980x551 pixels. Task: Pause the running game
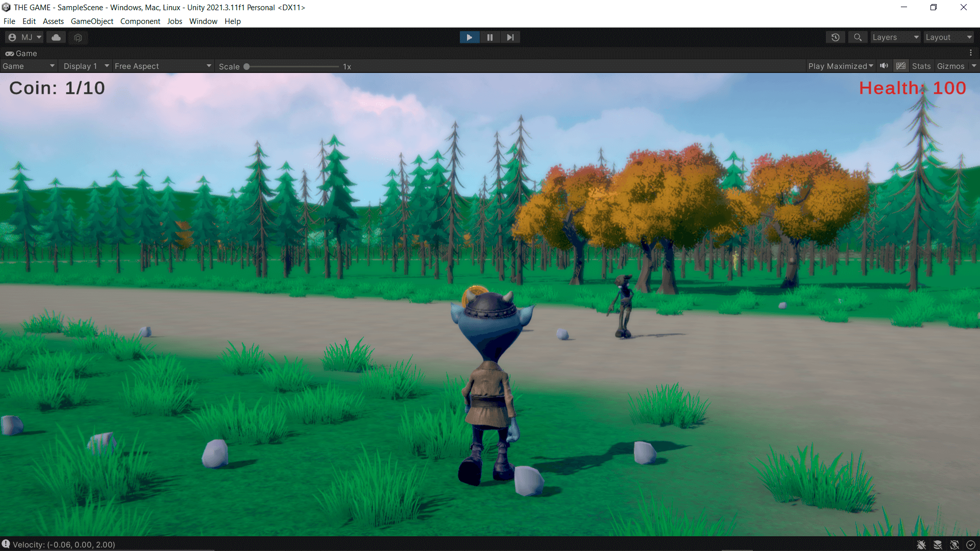[x=490, y=37]
